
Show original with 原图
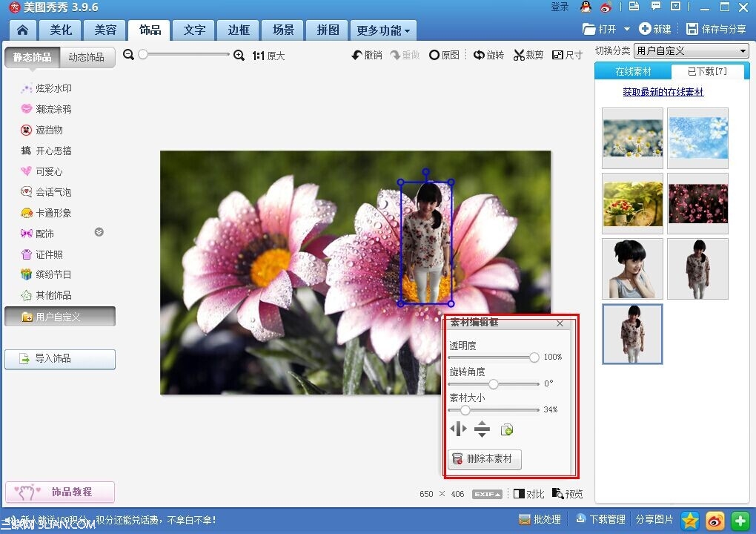click(444, 55)
